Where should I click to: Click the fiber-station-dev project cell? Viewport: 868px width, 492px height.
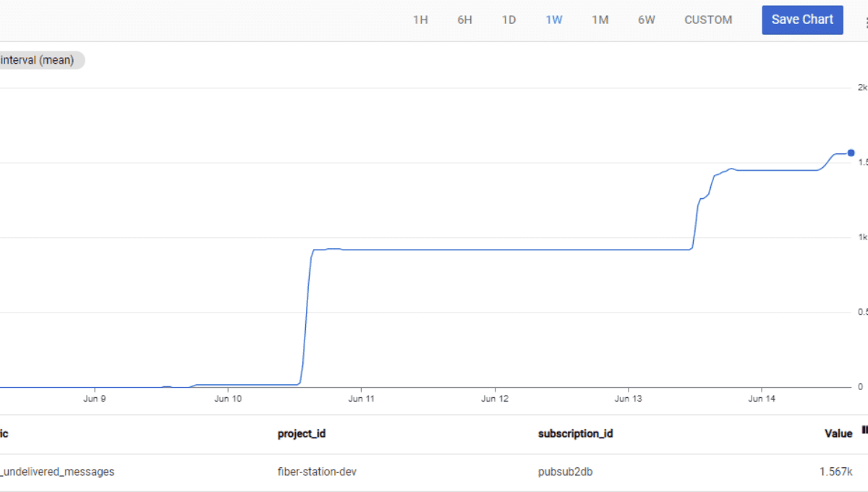[317, 472]
